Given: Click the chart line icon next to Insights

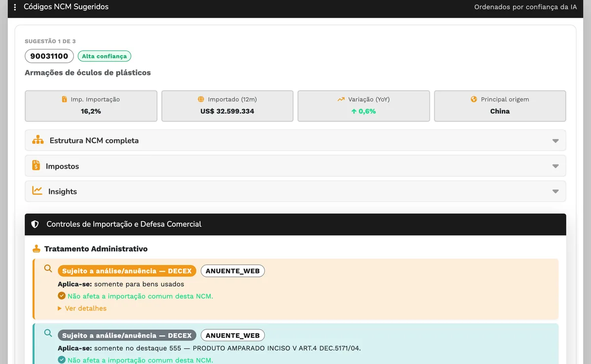Looking at the screenshot, I should click(x=37, y=191).
